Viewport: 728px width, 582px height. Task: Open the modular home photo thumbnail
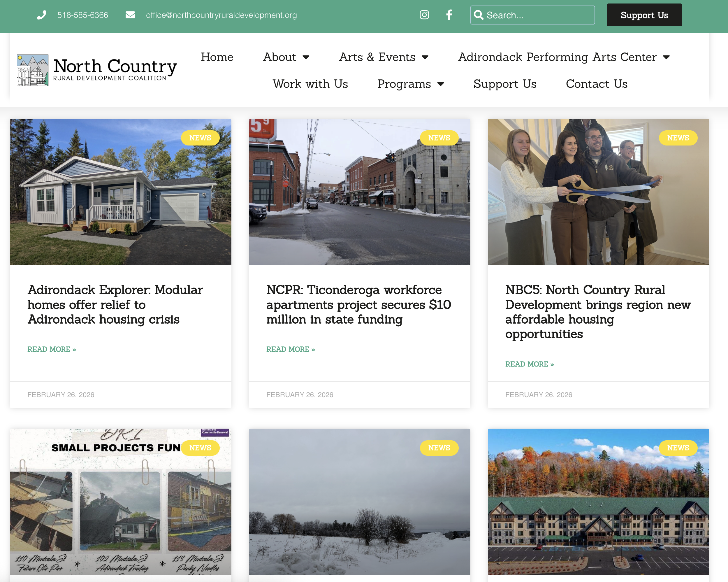click(121, 192)
